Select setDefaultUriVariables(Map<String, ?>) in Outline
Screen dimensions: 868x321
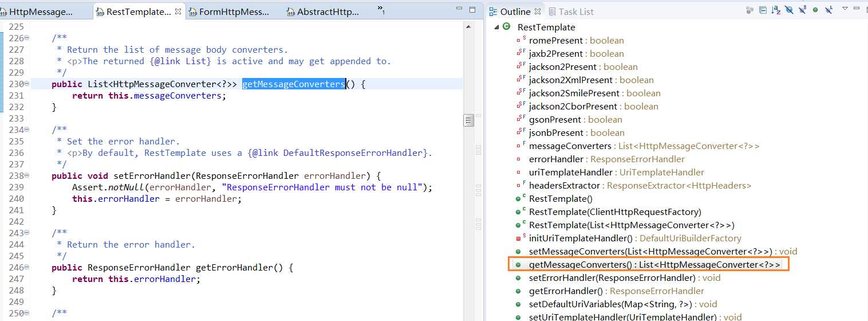point(623,304)
